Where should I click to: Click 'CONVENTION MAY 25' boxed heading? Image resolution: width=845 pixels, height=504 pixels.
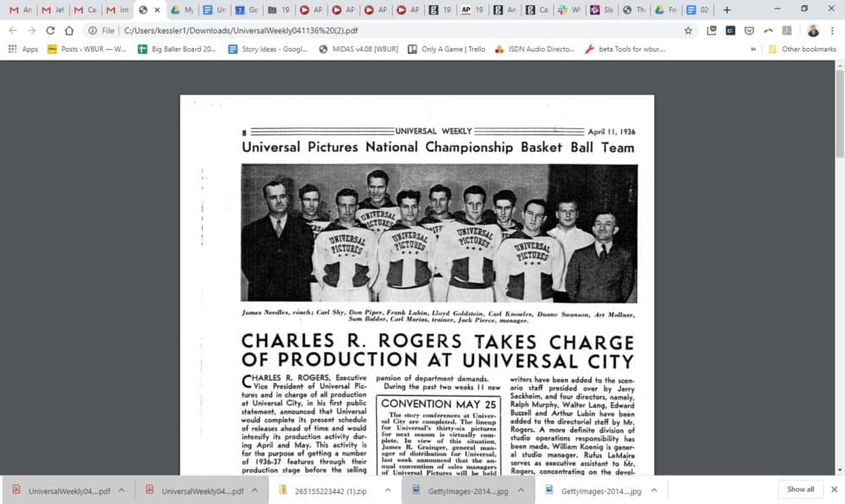point(439,404)
